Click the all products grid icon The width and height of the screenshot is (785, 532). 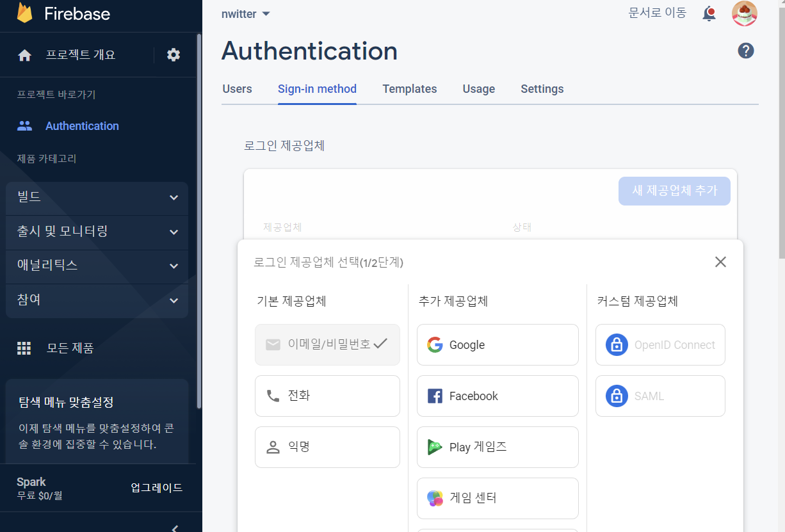[24, 348]
